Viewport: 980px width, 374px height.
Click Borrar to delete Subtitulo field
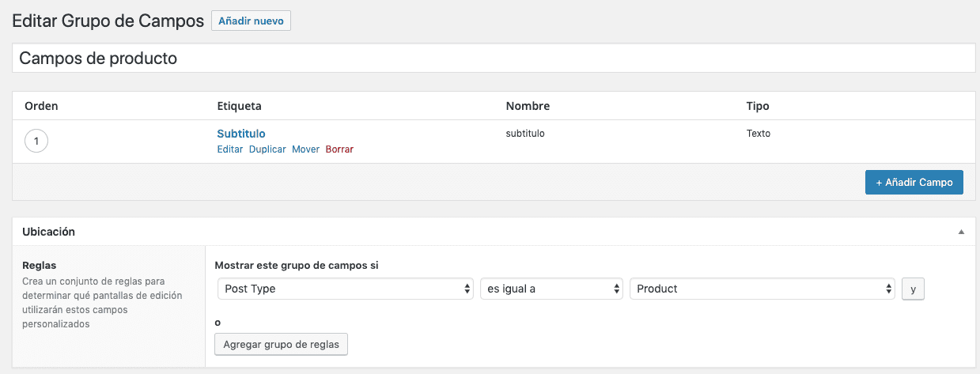(339, 149)
